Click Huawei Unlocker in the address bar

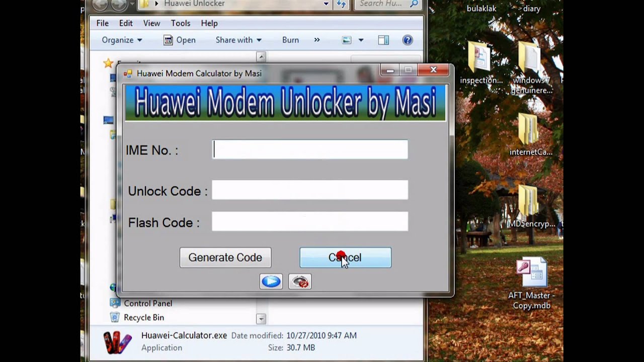194,4
